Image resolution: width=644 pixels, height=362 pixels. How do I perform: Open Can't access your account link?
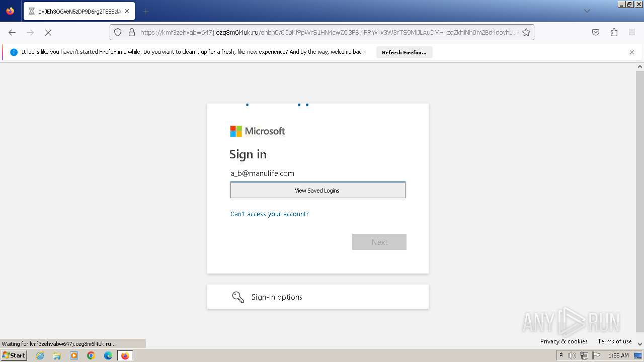[x=269, y=214]
